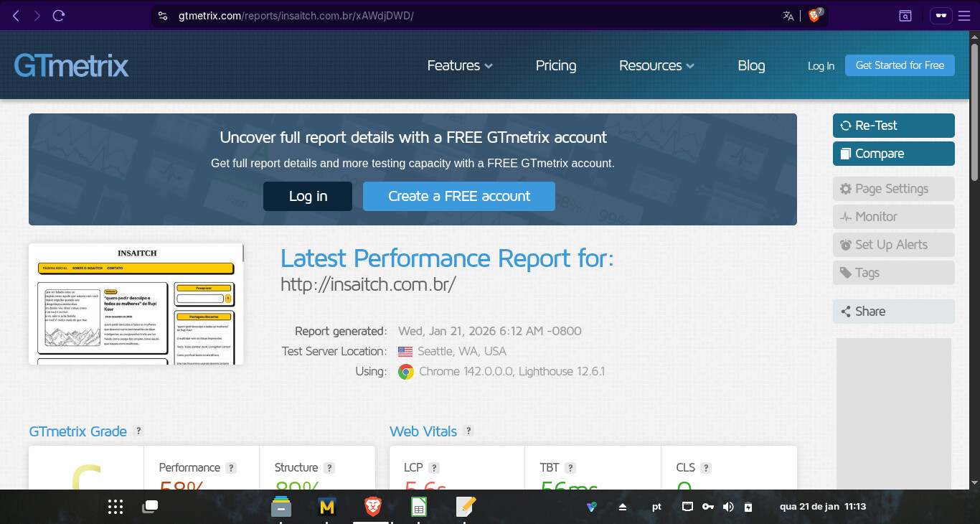Screen dimensions: 980x524
Task: Click the back navigation arrow
Action: pyautogui.click(x=16, y=16)
